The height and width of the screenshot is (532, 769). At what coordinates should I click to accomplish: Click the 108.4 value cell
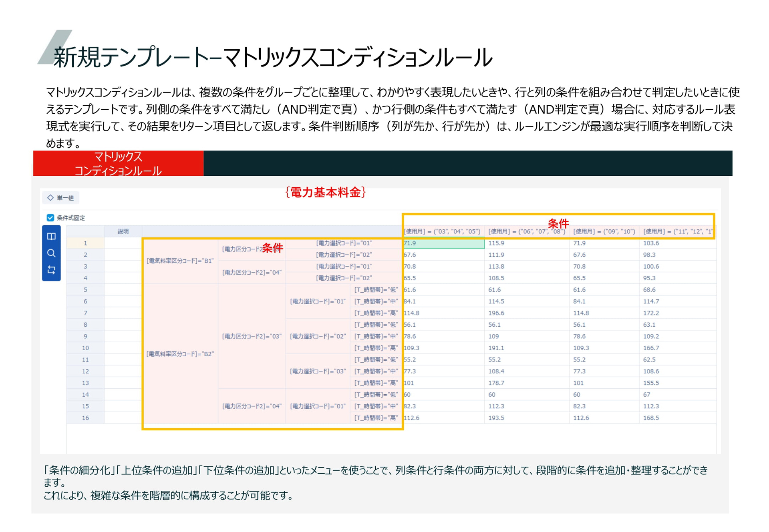(x=527, y=371)
